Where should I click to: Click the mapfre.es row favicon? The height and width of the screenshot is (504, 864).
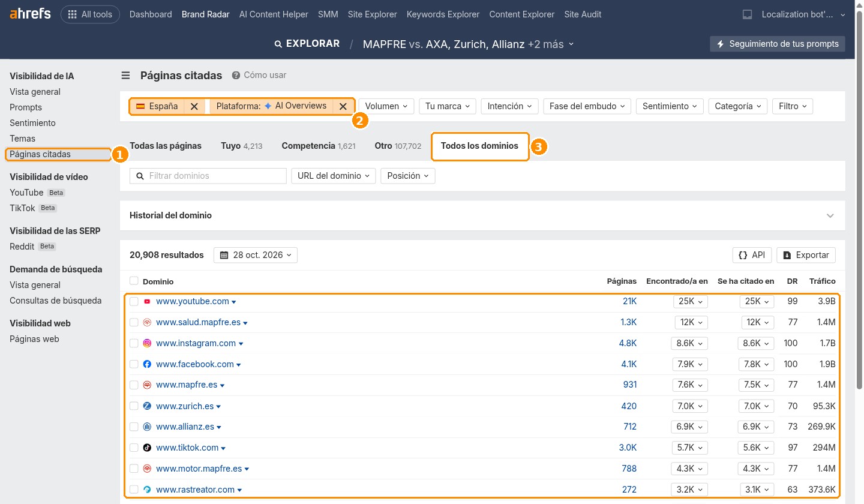coord(147,385)
